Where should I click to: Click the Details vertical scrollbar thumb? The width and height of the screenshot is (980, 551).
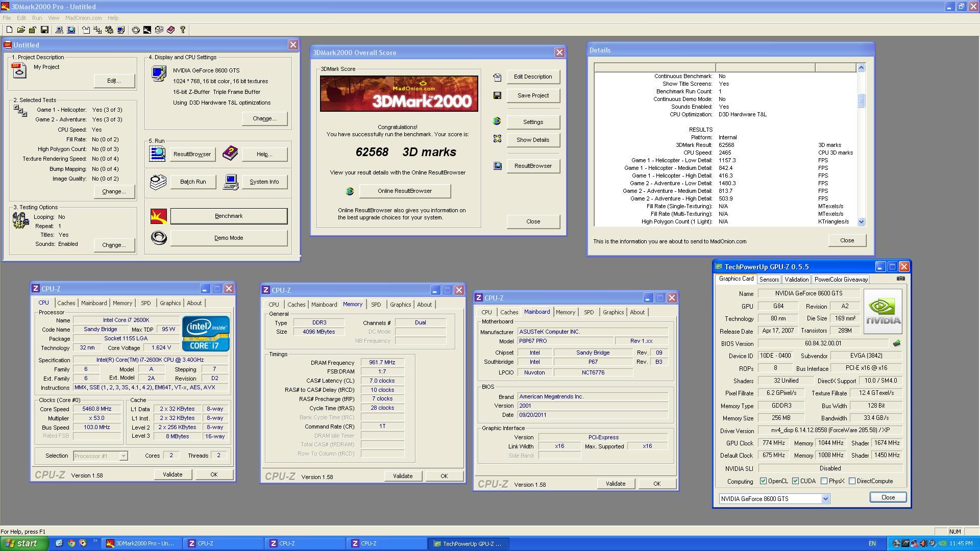[861, 101]
